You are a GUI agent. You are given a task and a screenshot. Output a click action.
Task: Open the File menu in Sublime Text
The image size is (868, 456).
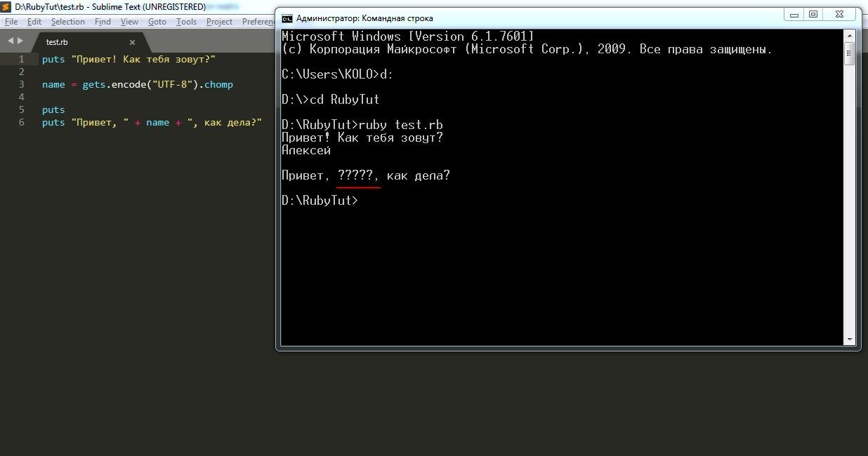pos(11,22)
